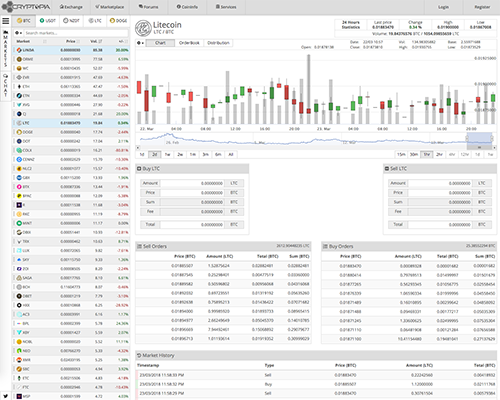Viewport: 500px width, 400px height.
Task: Select the Chart tab
Action: pos(160,43)
